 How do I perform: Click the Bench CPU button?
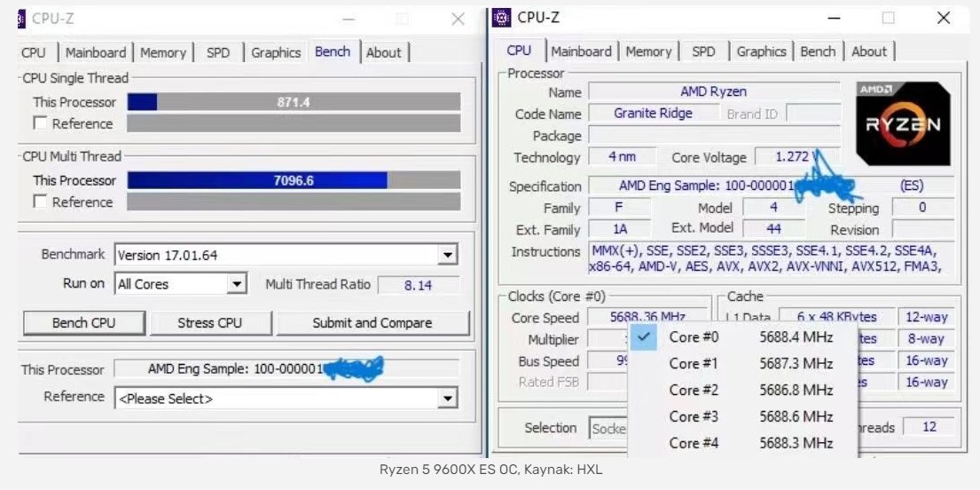tap(83, 323)
